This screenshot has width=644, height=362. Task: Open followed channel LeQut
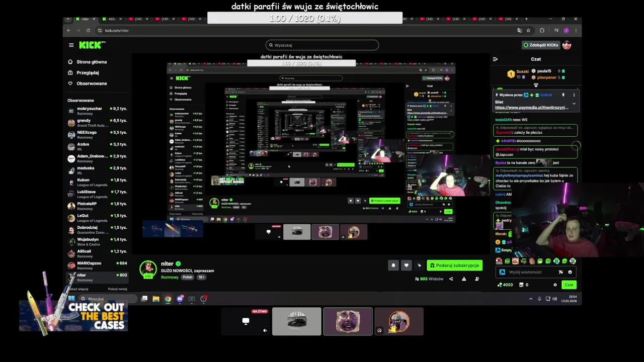[x=97, y=218]
